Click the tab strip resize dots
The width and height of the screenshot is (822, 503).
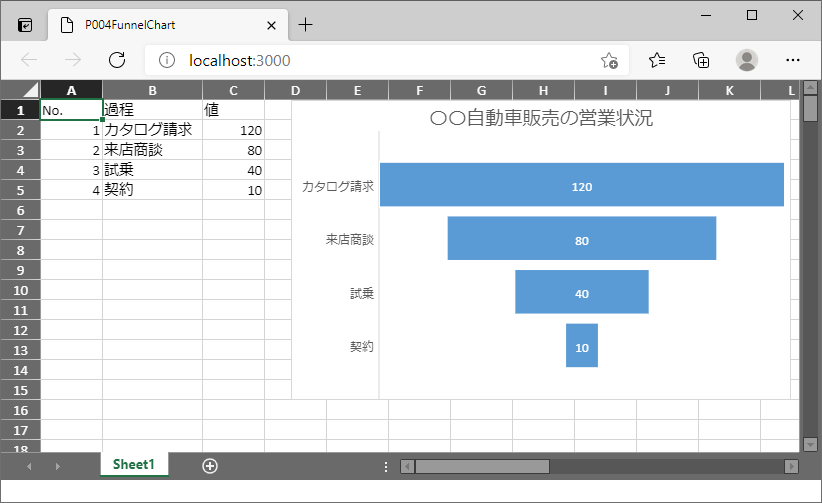(x=386, y=466)
